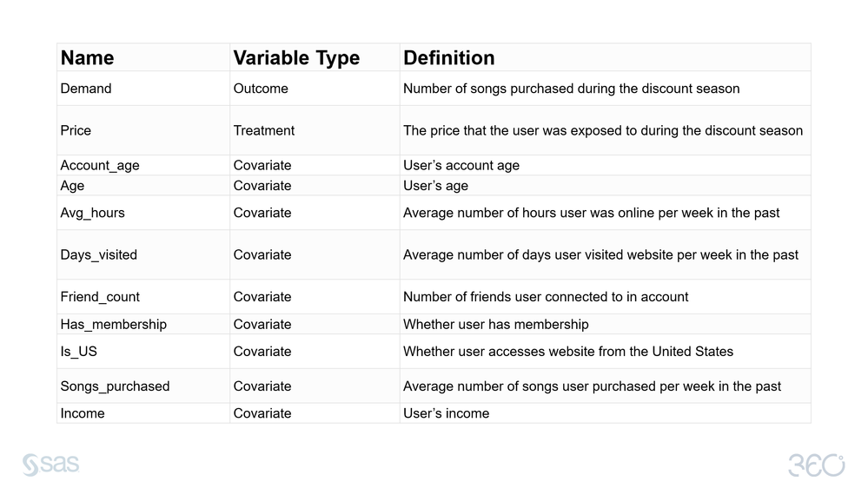
Task: Select the Demand variable cell
Action: click(86, 89)
